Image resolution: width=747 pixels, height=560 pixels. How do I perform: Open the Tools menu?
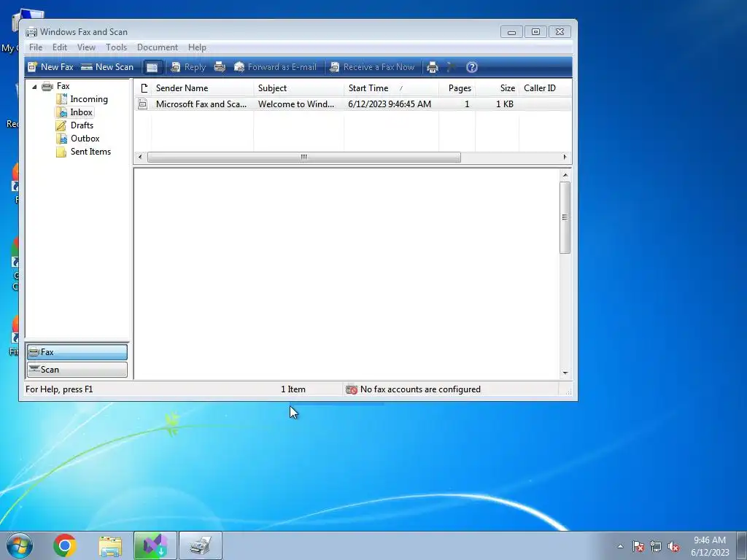click(x=116, y=47)
